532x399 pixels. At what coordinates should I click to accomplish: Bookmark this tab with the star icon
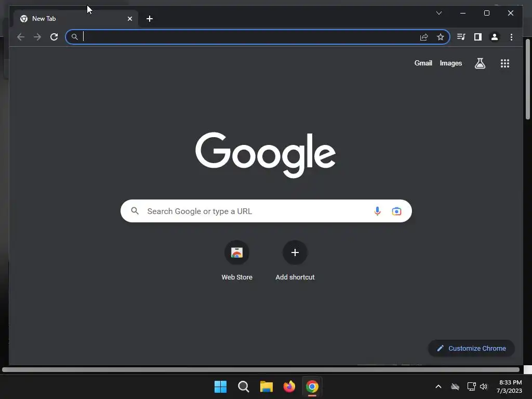[x=441, y=37]
